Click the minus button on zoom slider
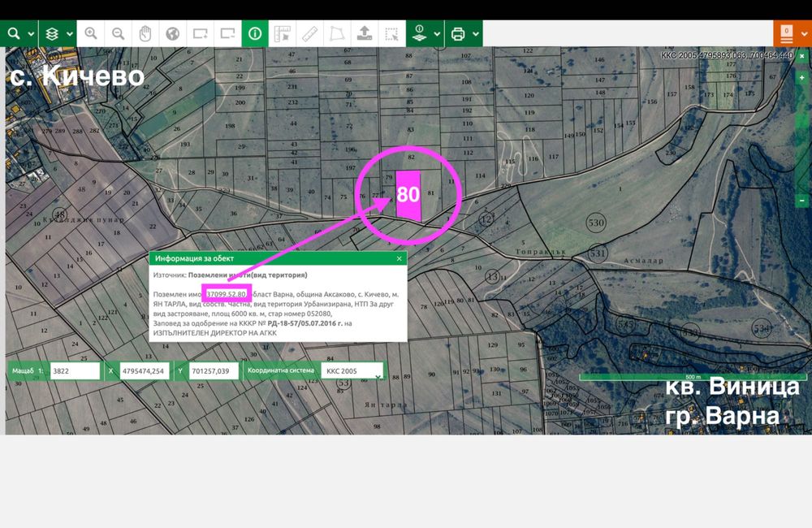Viewport: 812px width, 528px height. 801,200
